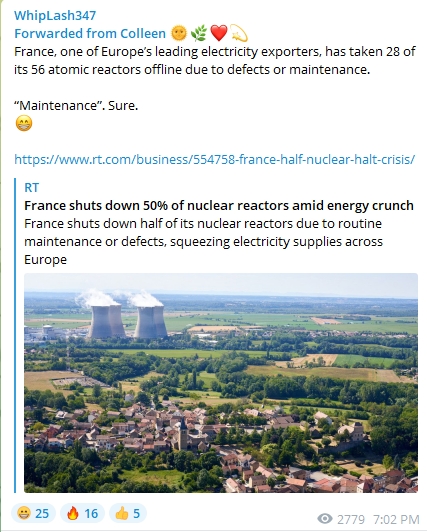
Task: Click the 7:02 PM message timestamp
Action: click(x=396, y=519)
